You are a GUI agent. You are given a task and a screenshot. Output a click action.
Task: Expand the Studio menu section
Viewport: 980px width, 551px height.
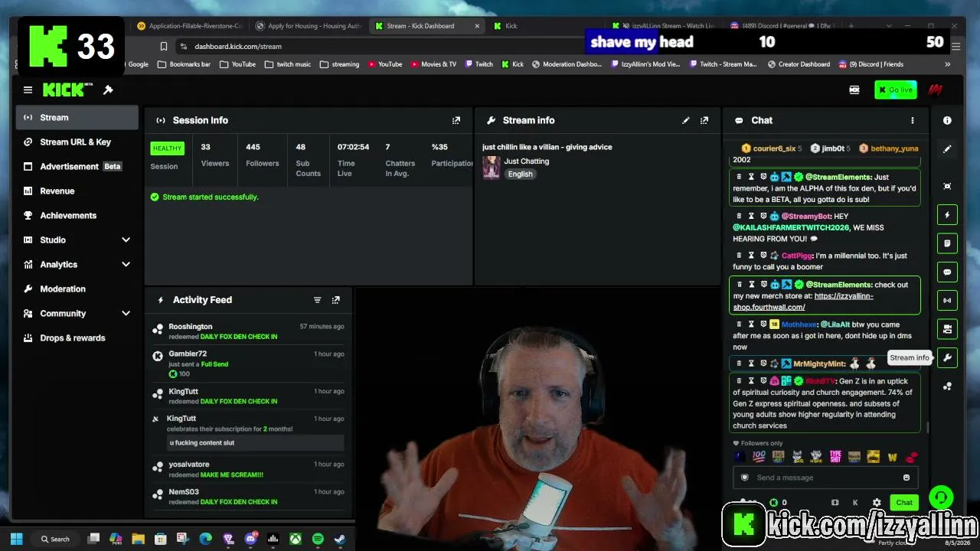[x=126, y=240]
